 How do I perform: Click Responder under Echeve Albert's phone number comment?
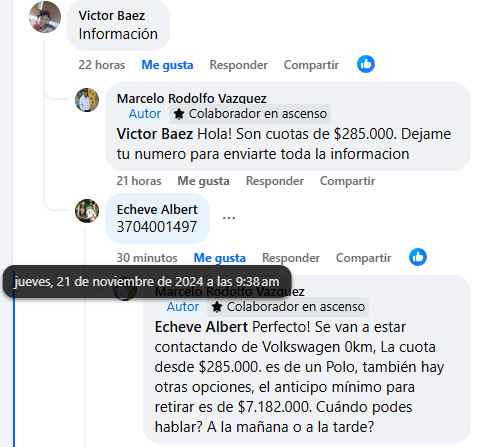pos(291,258)
